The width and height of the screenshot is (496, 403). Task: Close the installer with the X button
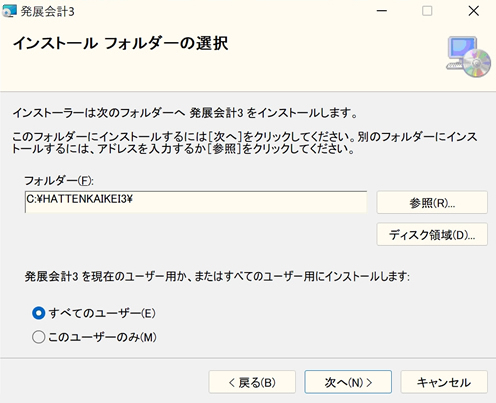(x=473, y=11)
